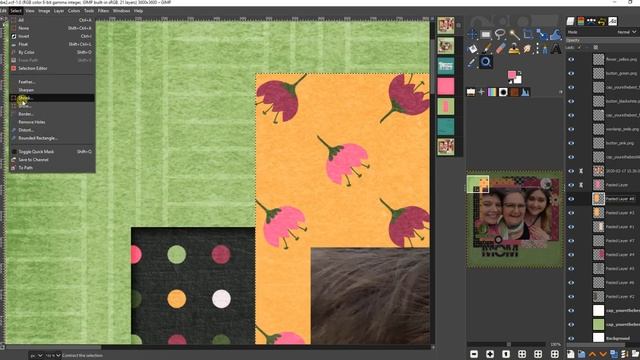The width and height of the screenshot is (640, 360).
Task: Duplicate the selected layer
Action: [x=614, y=354]
